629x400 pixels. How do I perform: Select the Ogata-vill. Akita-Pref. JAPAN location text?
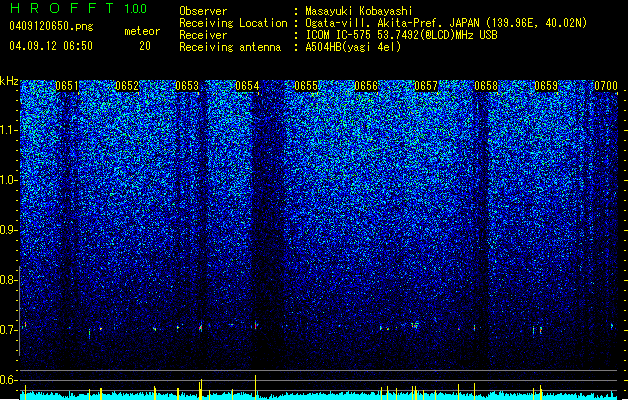click(446, 23)
